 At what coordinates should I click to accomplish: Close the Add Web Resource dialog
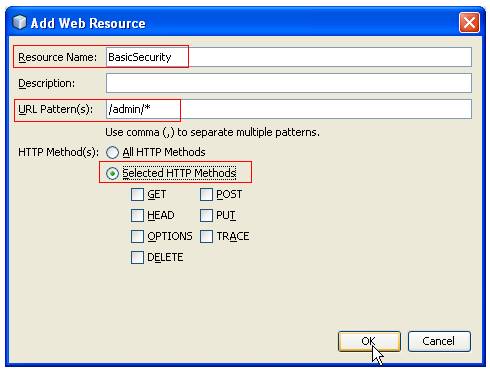click(469, 23)
